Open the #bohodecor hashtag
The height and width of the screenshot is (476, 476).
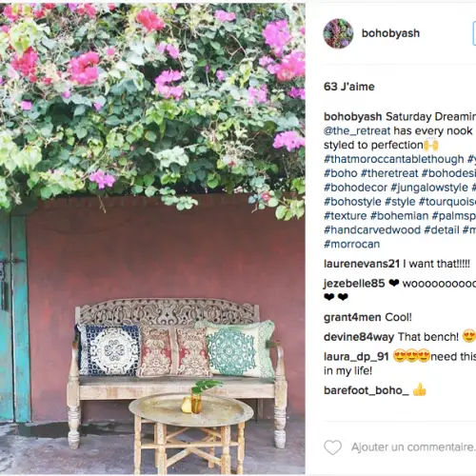click(x=355, y=188)
